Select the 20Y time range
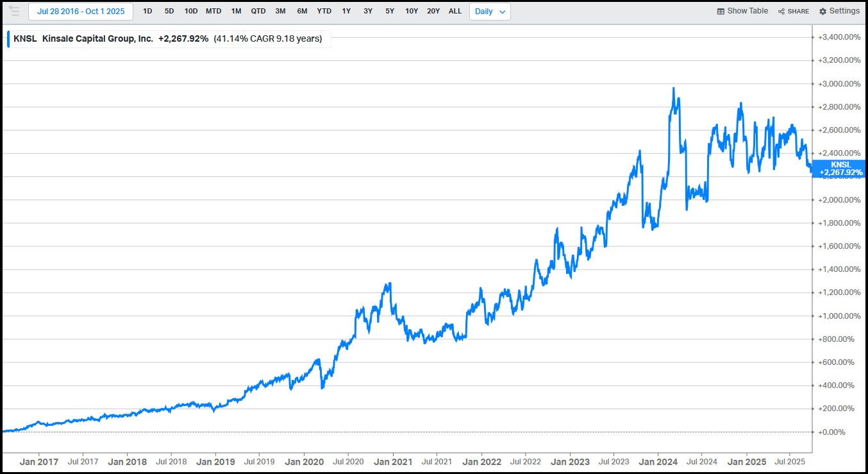The image size is (868, 474). pos(433,12)
